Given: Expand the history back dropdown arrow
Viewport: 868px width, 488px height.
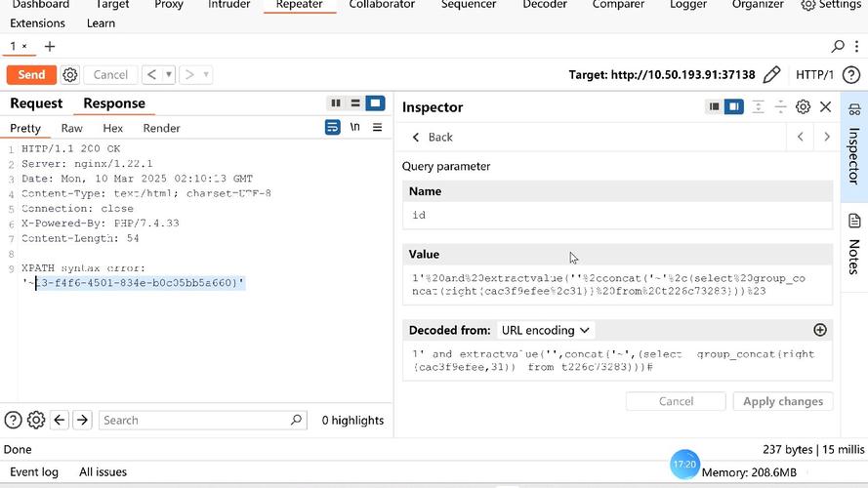Looking at the screenshot, I should pos(169,75).
